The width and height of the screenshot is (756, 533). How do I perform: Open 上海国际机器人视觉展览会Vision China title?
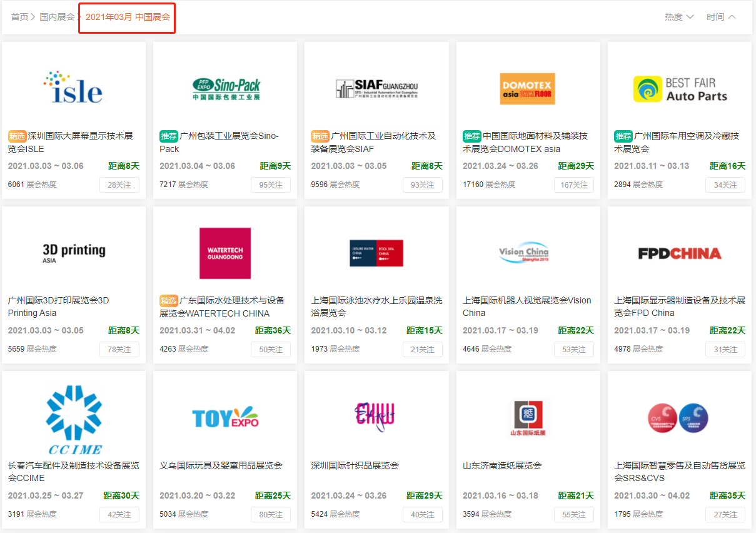click(x=527, y=307)
